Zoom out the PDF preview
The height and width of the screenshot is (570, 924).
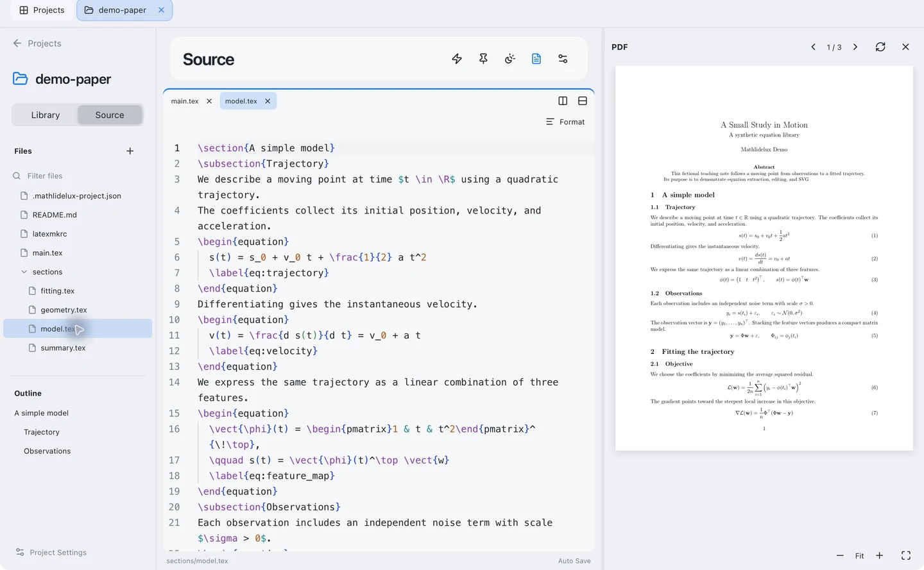click(840, 556)
